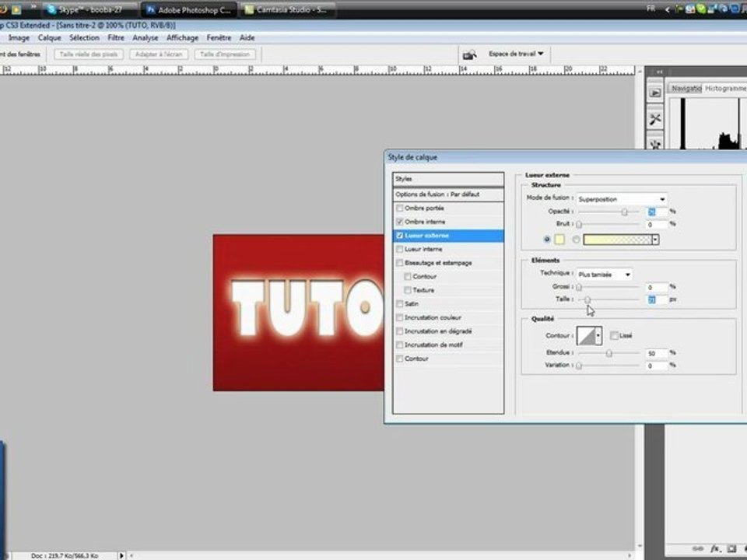The image size is (747, 560).
Task: Open the Sélection menu
Action: click(x=84, y=37)
